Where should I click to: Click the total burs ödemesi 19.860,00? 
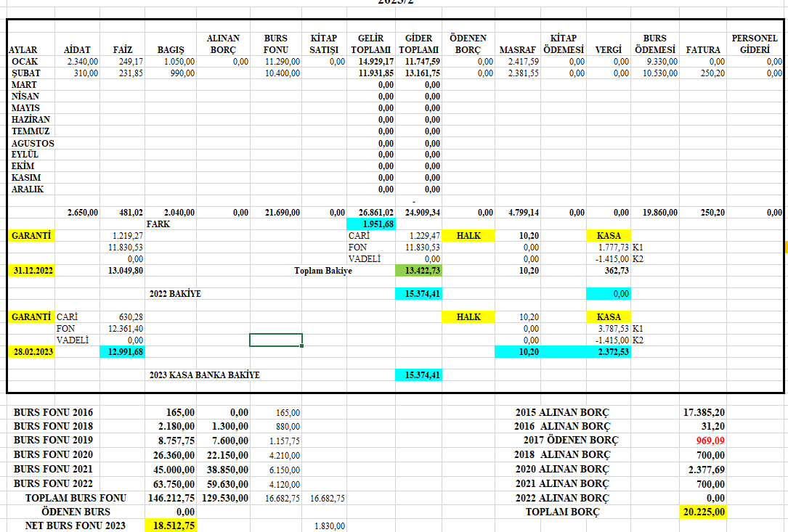[660, 213]
